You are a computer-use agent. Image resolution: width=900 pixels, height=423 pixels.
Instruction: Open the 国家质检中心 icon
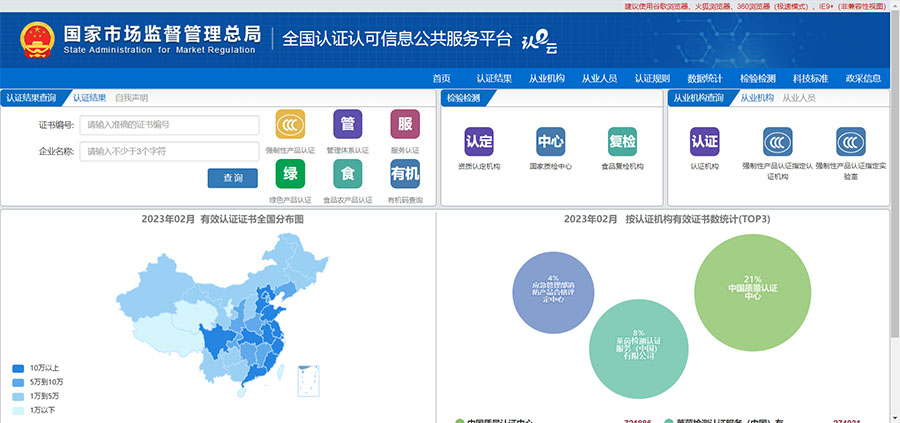click(x=550, y=141)
